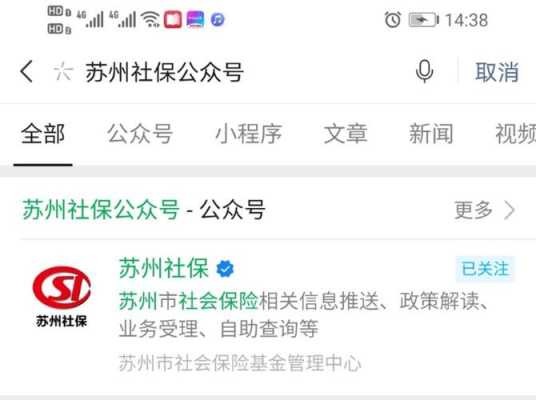Tap the microphone voice search icon
536x400 pixels.
425,71
